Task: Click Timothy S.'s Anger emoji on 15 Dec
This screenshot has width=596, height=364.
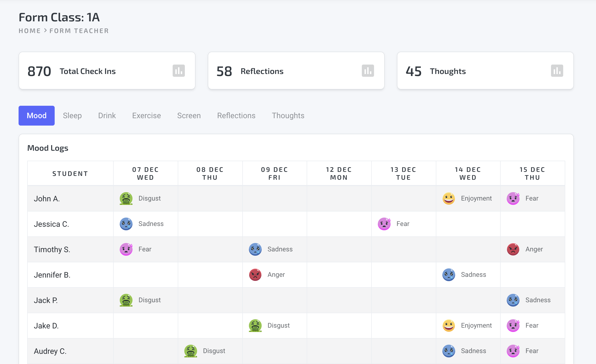Action: [x=513, y=249]
